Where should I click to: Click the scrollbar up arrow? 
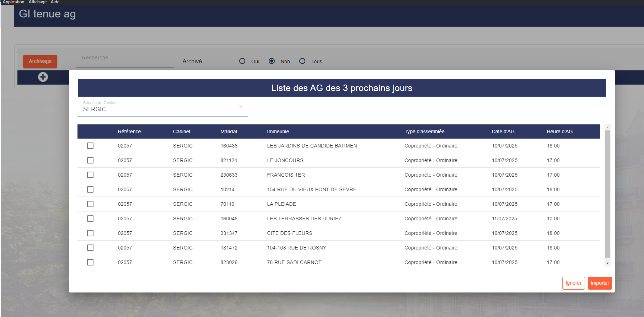(x=607, y=127)
